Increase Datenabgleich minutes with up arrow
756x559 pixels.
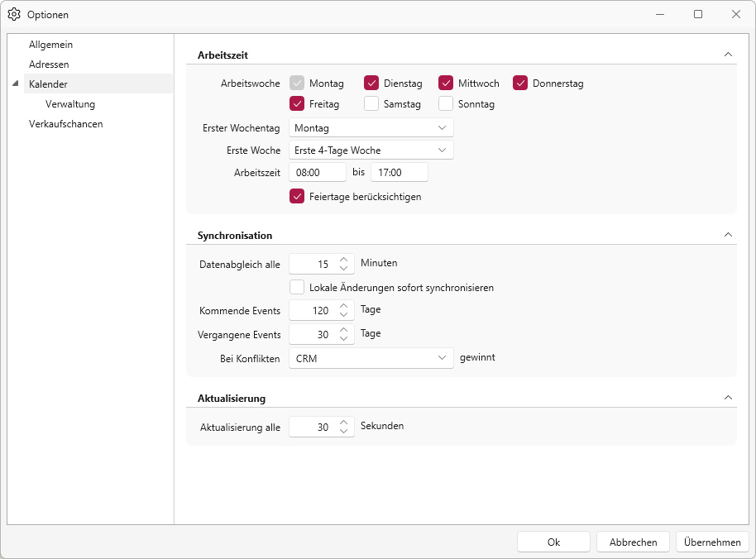point(343,260)
